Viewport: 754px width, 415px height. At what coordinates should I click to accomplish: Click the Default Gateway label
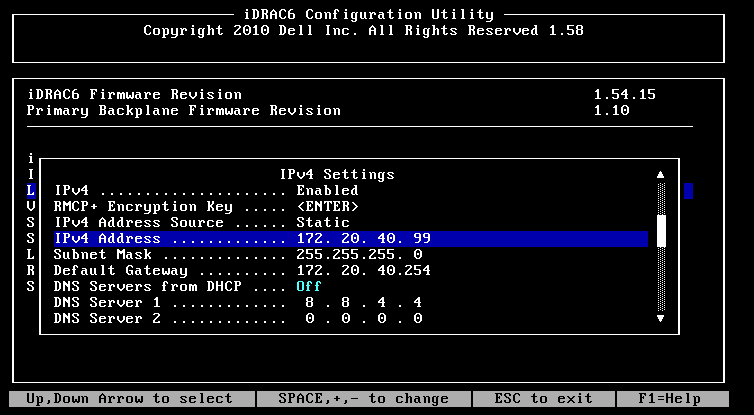click(121, 271)
